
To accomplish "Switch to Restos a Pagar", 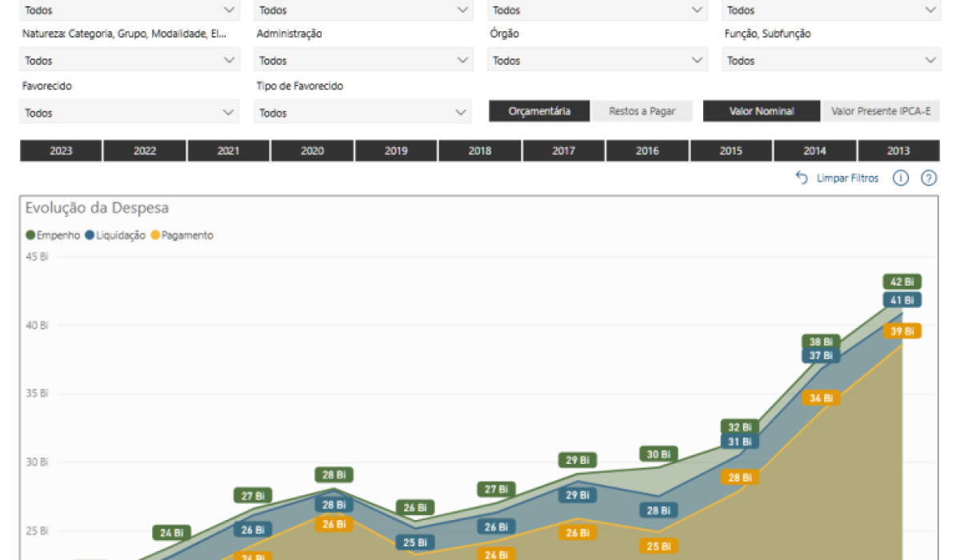I will pyautogui.click(x=642, y=111).
